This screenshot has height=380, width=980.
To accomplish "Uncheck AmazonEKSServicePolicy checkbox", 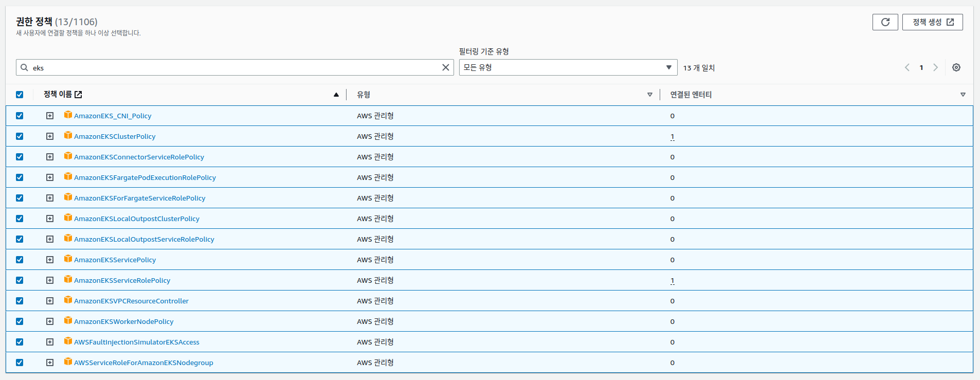I will pos(20,260).
